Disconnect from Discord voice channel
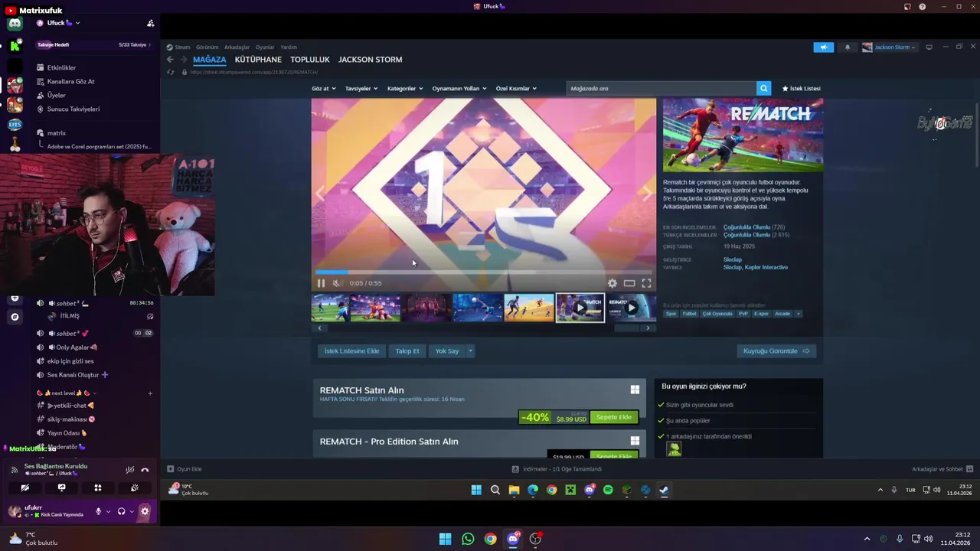This screenshot has width=980, height=551. point(145,469)
